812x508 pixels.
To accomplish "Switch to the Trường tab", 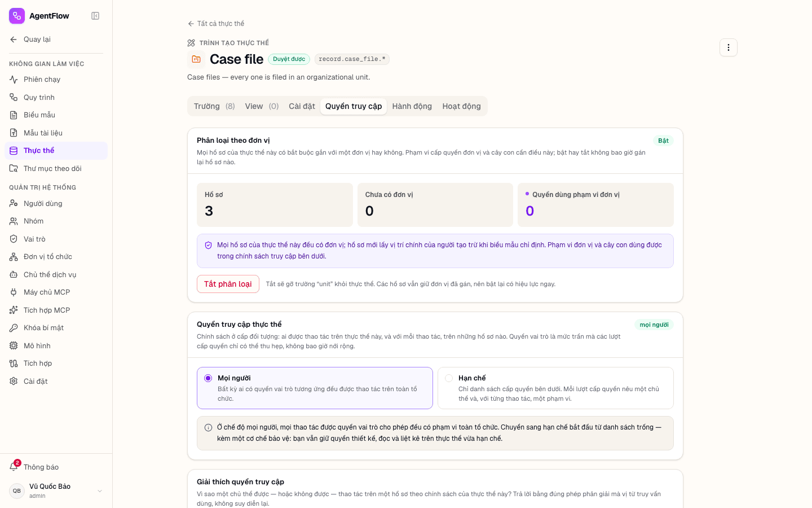I will click(x=214, y=106).
